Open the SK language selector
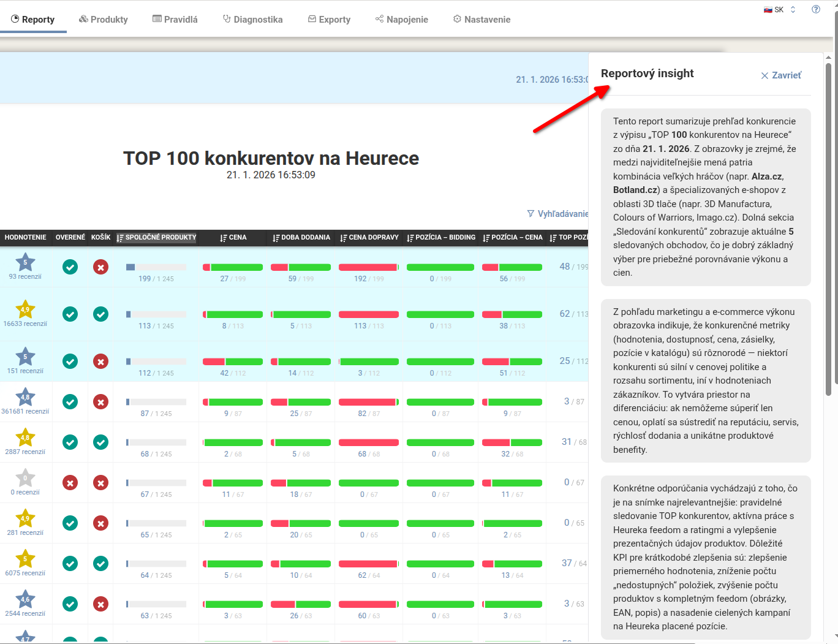 pos(779,10)
